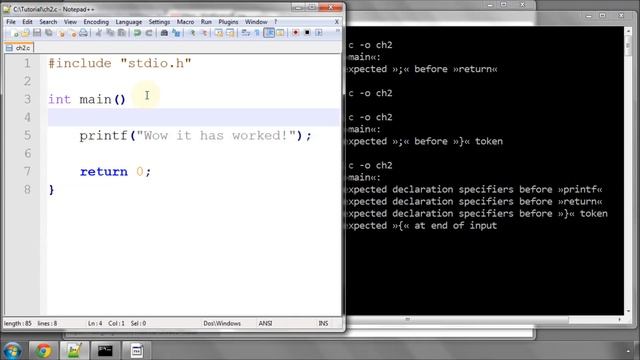Open the Macro menu

[185, 22]
